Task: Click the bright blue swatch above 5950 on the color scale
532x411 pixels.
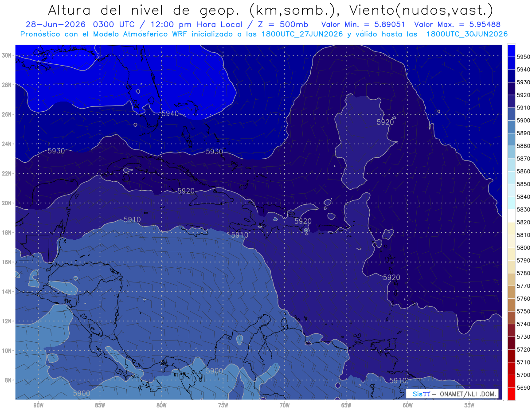Action: click(x=511, y=50)
